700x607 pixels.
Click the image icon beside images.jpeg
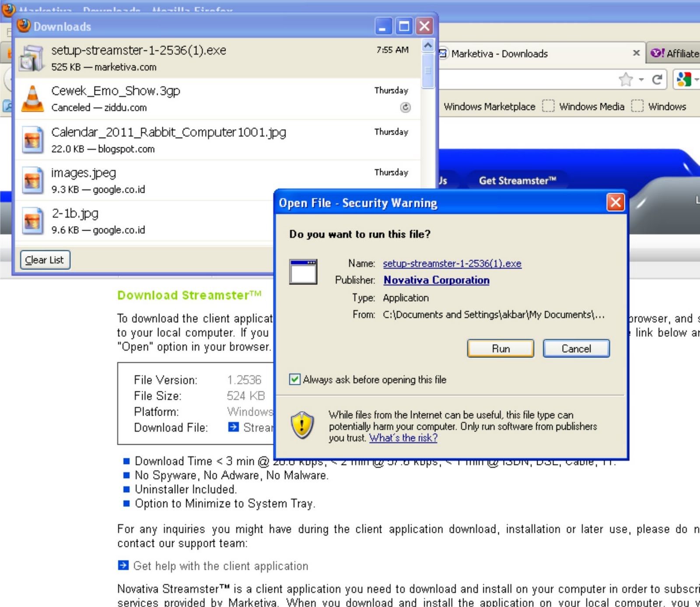[x=32, y=180]
